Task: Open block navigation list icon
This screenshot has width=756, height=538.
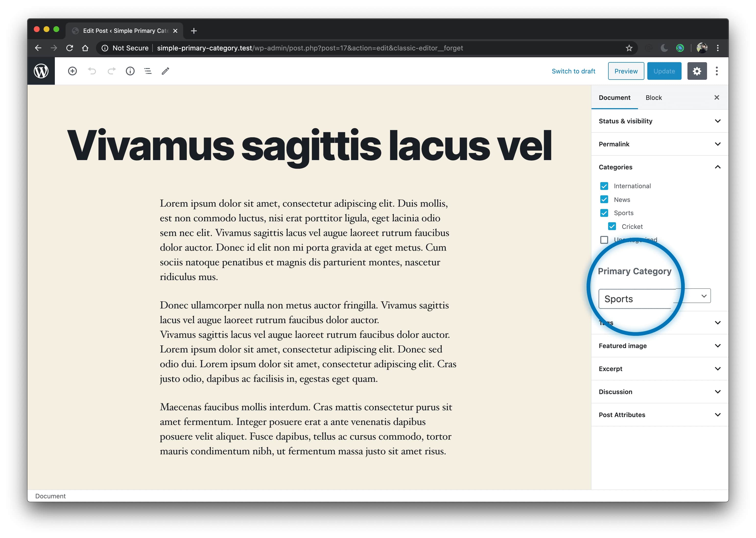Action: [x=148, y=71]
